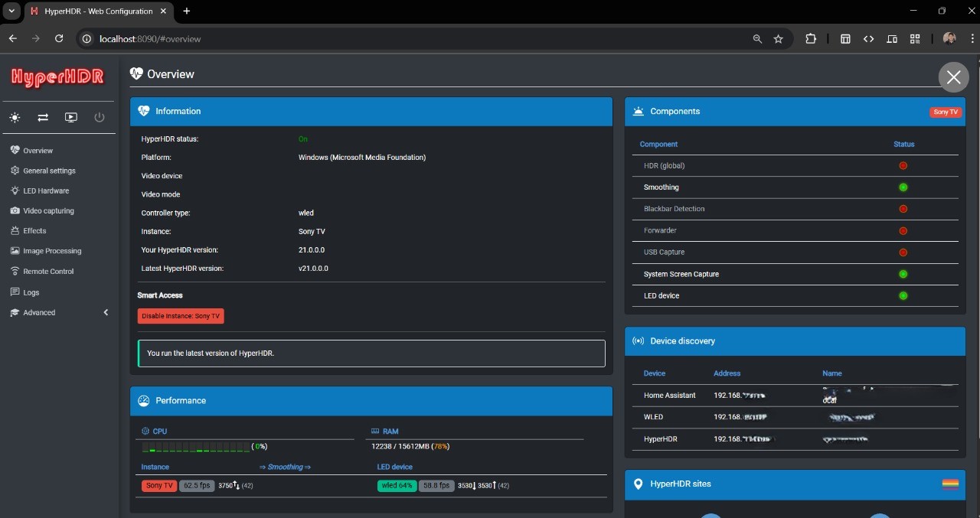Toggle the LED device component off
The height and width of the screenshot is (518, 980).
(903, 295)
